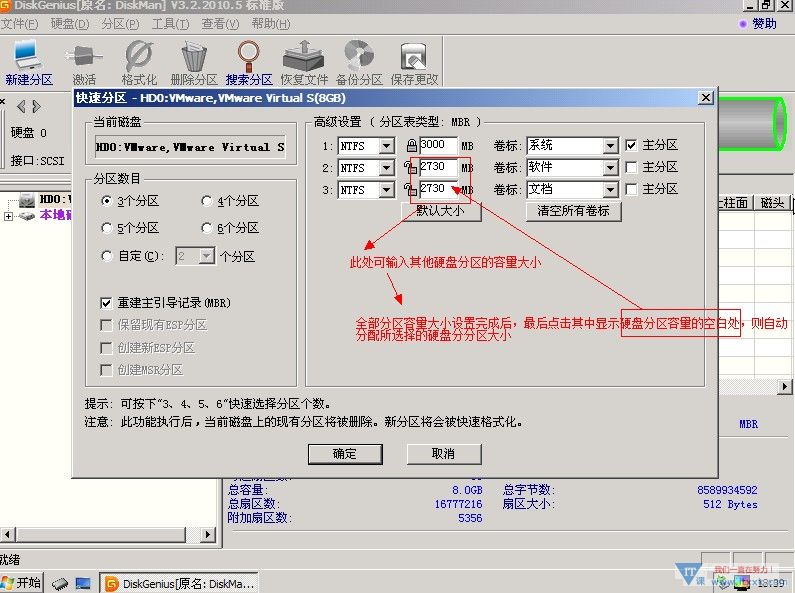Image resolution: width=795 pixels, height=593 pixels.
Task: Check 主分区 checkbox for partition 3
Action: click(631, 190)
